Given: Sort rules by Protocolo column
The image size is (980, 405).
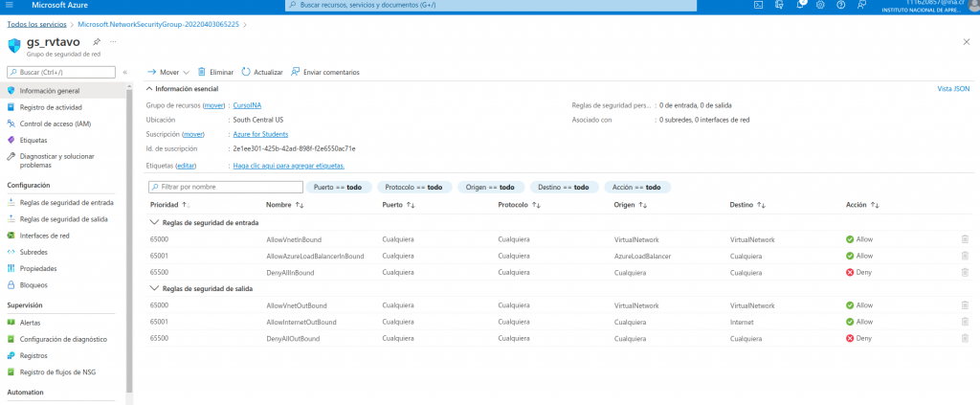Looking at the screenshot, I should 519,205.
